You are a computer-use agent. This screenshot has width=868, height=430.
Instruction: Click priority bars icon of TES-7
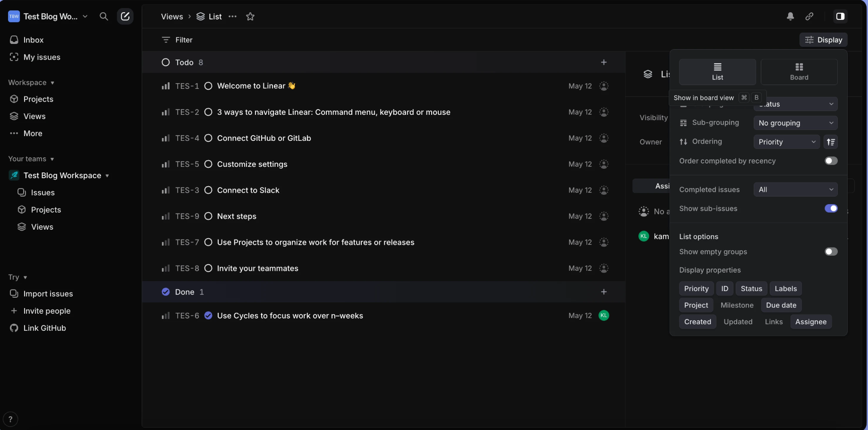tap(165, 242)
